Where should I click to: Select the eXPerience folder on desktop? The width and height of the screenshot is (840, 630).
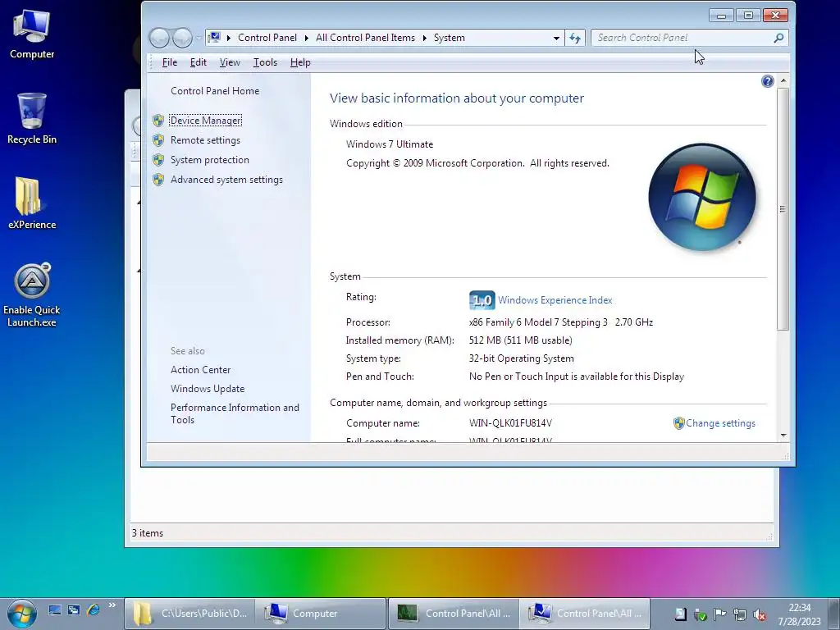pyautogui.click(x=32, y=203)
